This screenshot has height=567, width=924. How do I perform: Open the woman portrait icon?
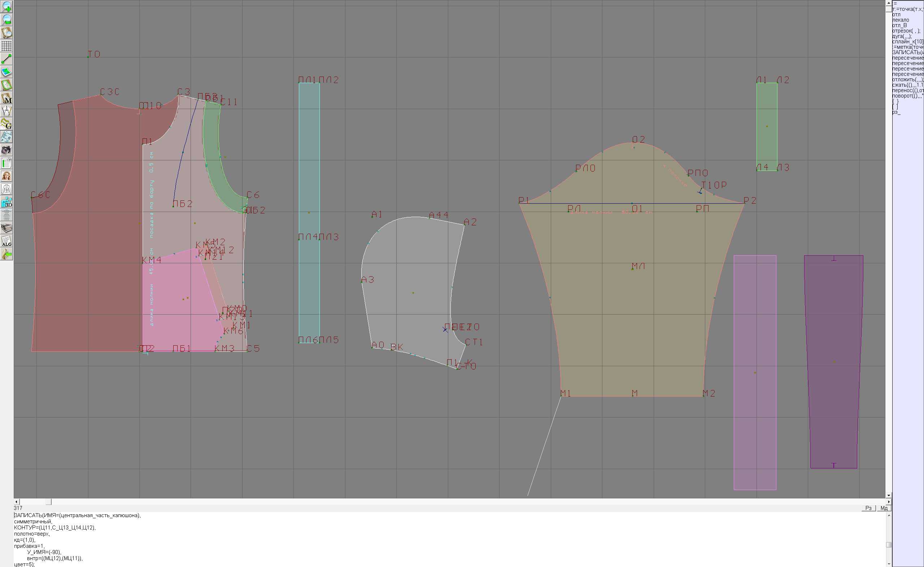coord(7,176)
